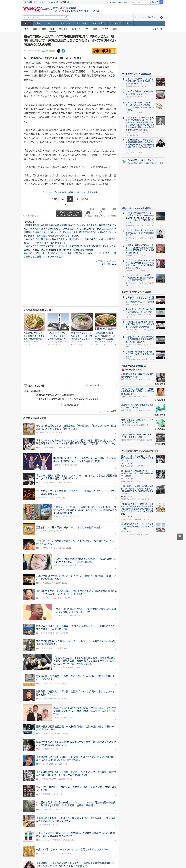Click the top web search input field
186x868 pixels.
140,2
